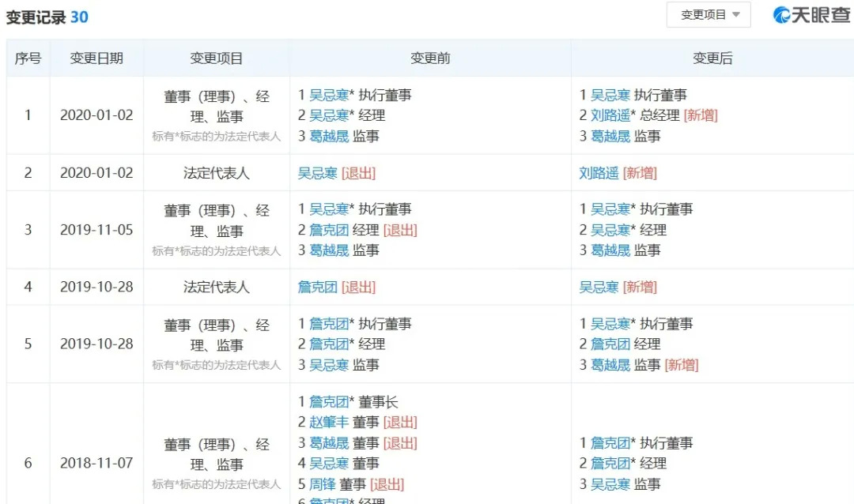Open 吴忌寒 经理 link in row 1 变更前
The width and height of the screenshot is (854, 504).
[329, 115]
